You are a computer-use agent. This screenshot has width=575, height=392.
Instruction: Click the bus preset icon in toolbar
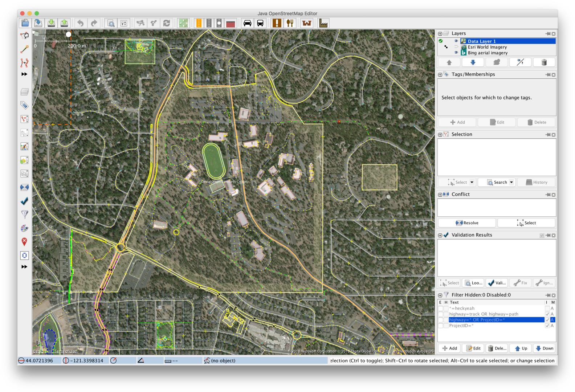260,23
